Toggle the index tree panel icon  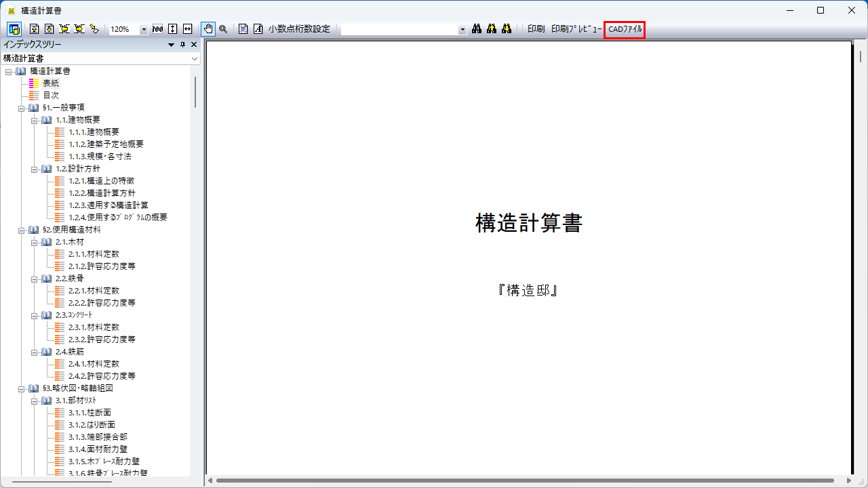pos(14,29)
